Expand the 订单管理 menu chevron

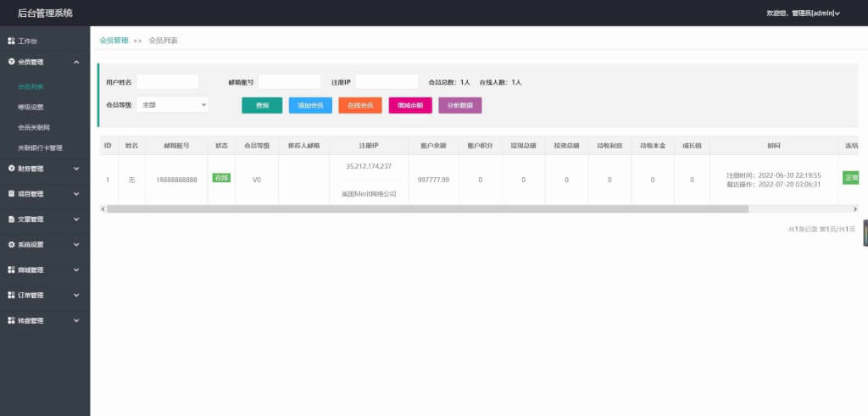(x=76, y=296)
